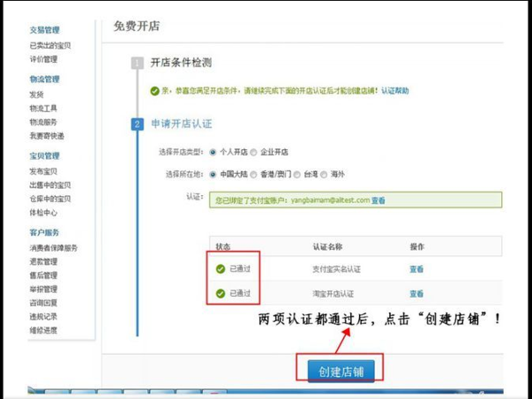Image resolution: width=532 pixels, height=399 pixels.
Task: Select 中国大陆 as the location
Action: pyautogui.click(x=213, y=175)
